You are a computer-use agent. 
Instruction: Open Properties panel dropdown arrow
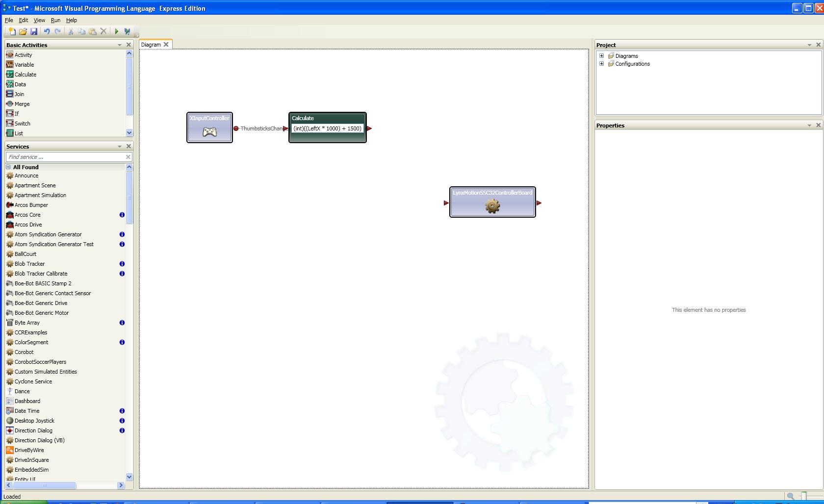click(x=809, y=126)
